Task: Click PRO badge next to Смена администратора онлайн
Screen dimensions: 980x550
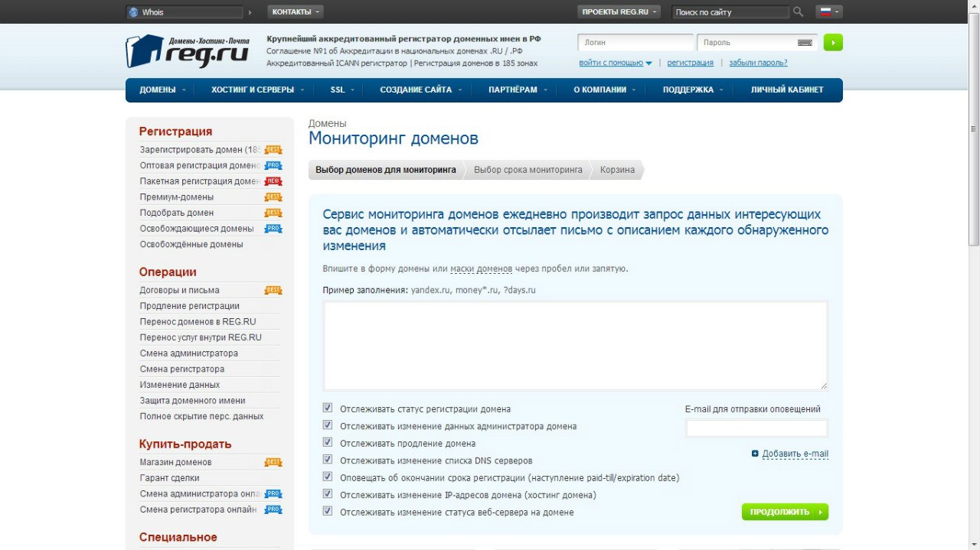Action: (273, 494)
